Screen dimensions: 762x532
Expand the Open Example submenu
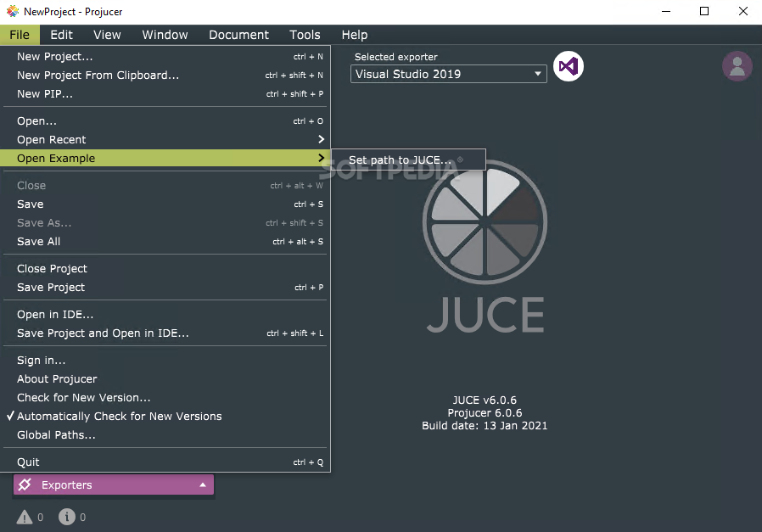click(x=165, y=158)
